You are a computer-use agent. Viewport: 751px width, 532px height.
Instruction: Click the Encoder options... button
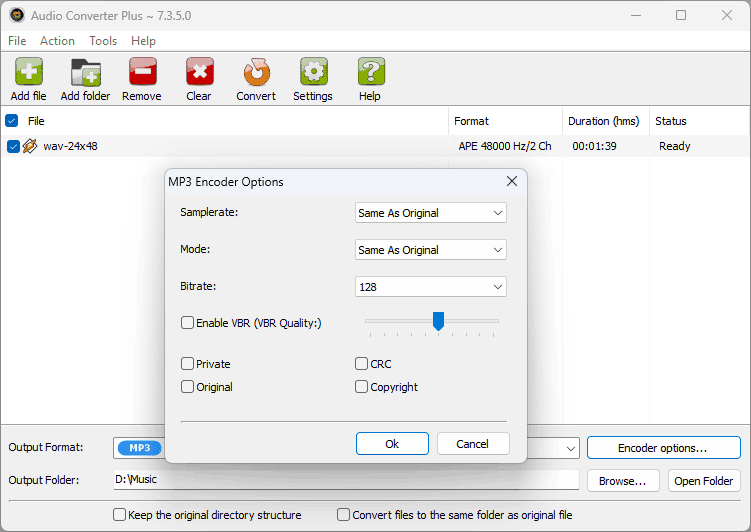(663, 448)
